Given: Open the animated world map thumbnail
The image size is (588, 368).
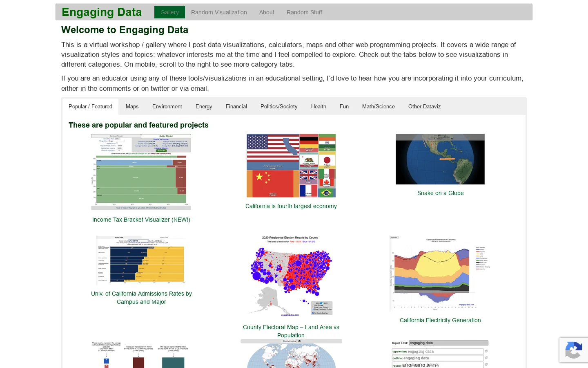Looking at the screenshot, I should 291,354.
